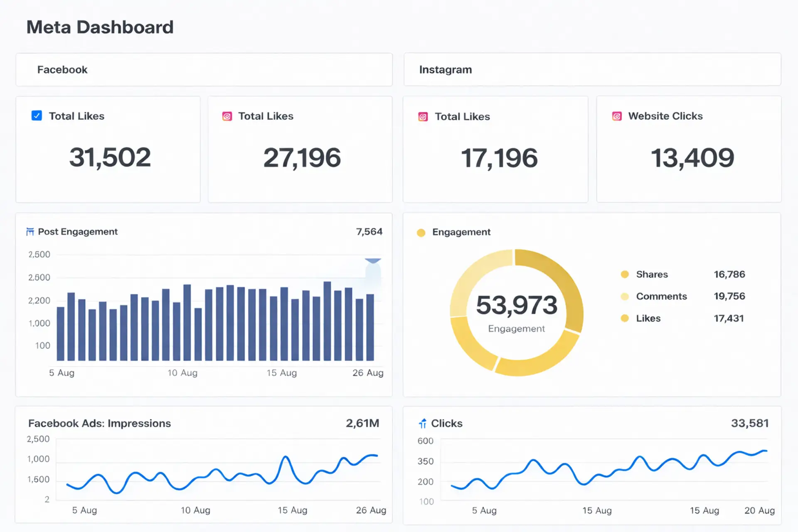Click Instagram icon next to Website Clicks
This screenshot has height=532, width=798.
(617, 116)
